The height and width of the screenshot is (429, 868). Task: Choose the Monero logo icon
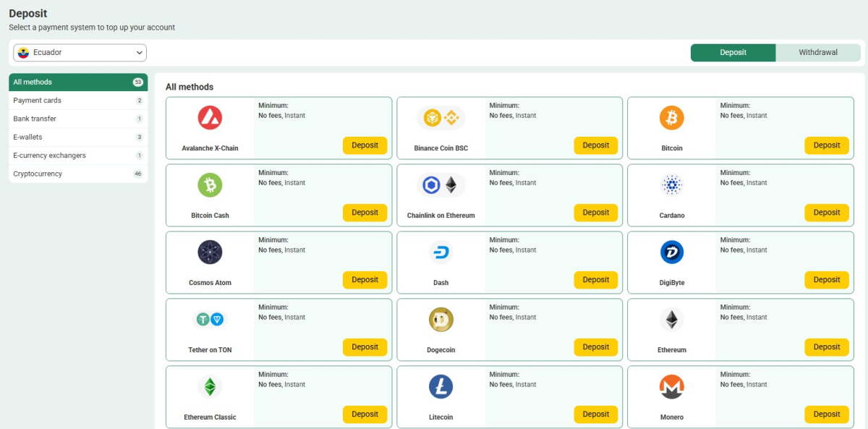(672, 387)
